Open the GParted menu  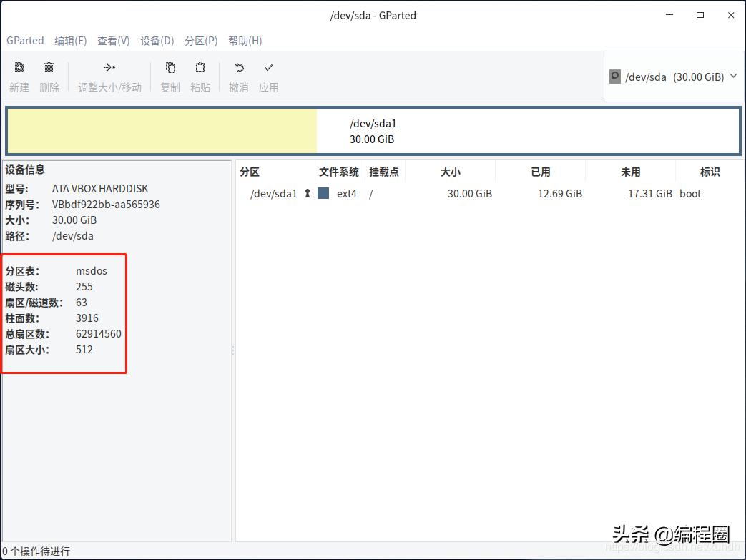point(25,41)
